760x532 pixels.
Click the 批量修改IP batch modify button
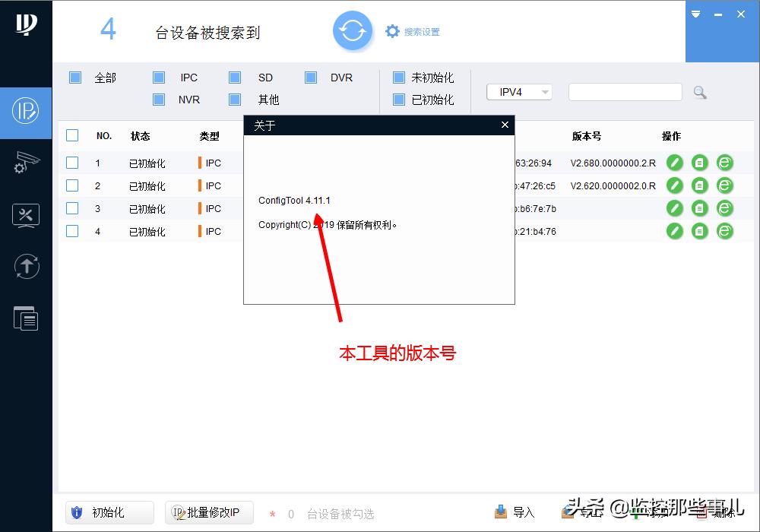tap(209, 512)
